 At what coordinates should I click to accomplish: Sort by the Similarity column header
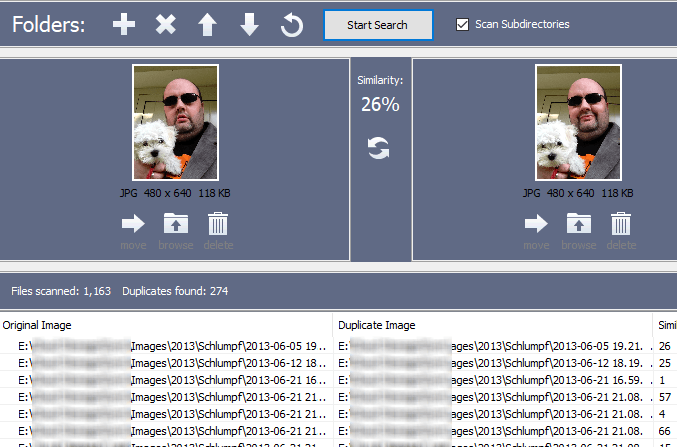tap(665, 325)
